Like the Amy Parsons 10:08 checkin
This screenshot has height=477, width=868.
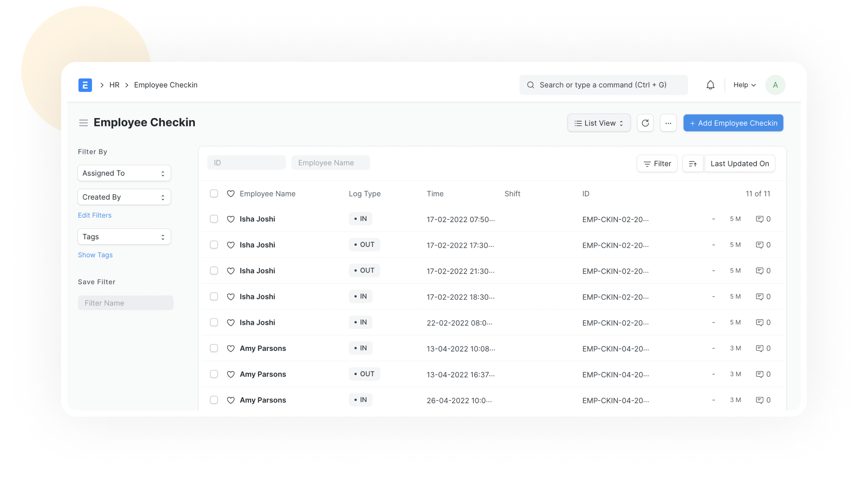[x=231, y=348]
